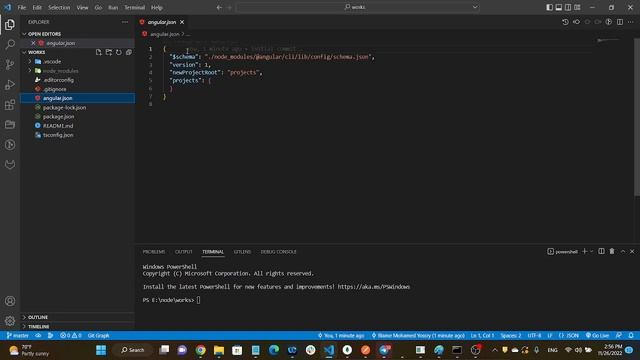Viewport: 640px width, 360px height.
Task: Switch to the DEBUG CONSOLE tab
Action: pyautogui.click(x=279, y=252)
